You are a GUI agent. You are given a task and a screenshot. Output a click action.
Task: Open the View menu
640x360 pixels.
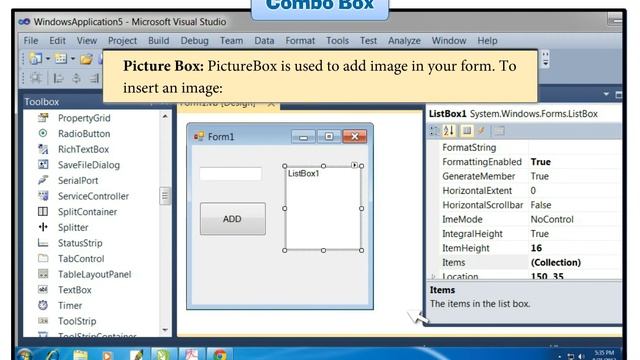[x=87, y=41]
